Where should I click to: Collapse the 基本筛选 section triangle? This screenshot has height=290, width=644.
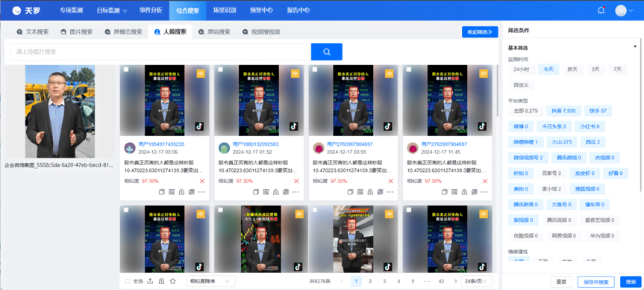[x=635, y=47]
